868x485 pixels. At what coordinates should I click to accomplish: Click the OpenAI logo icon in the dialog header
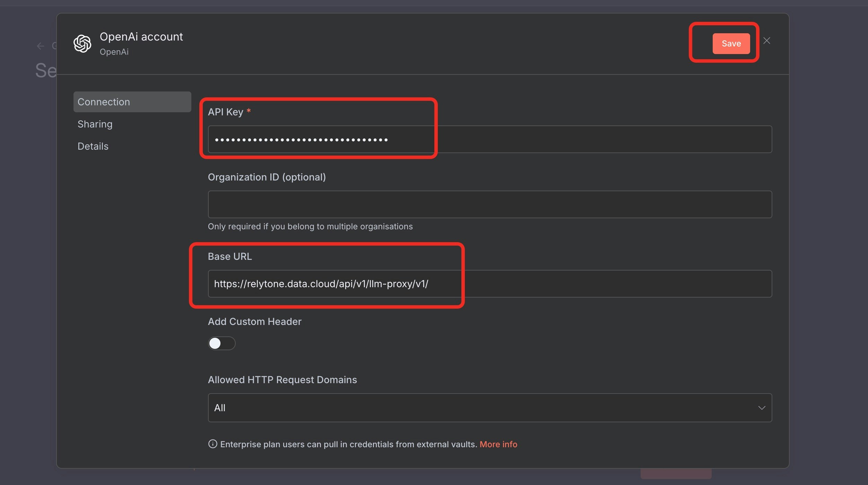coord(82,43)
